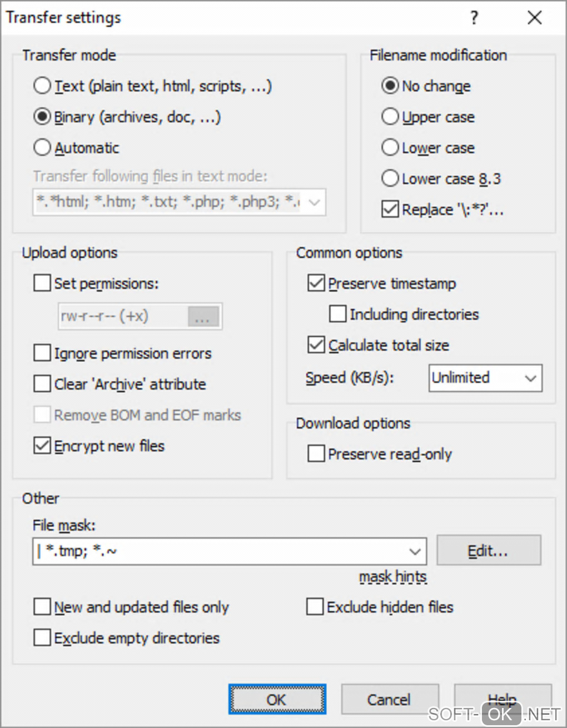
Task: Enable Exclude hidden files checkbox
Action: pyautogui.click(x=315, y=607)
